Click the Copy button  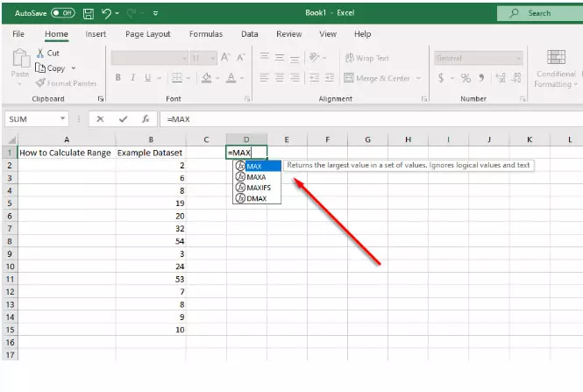point(50,68)
